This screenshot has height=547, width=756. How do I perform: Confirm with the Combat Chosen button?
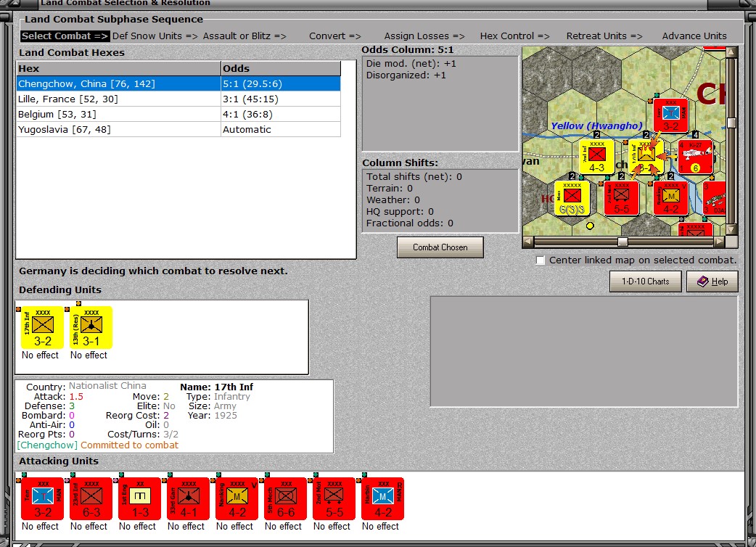pyautogui.click(x=440, y=247)
